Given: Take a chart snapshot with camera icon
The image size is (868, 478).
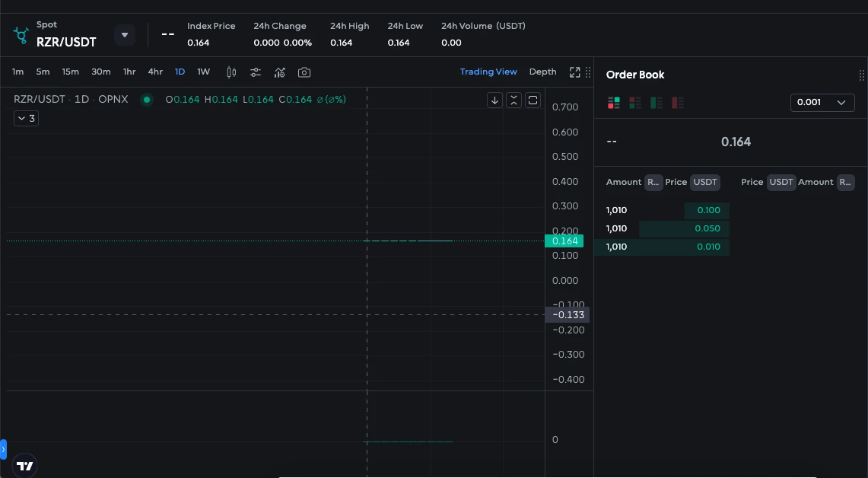Looking at the screenshot, I should click(x=304, y=72).
